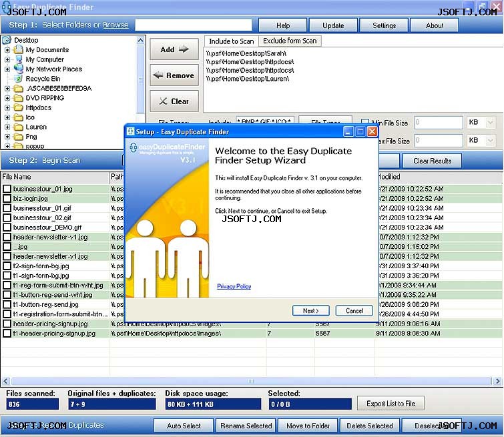Viewport: 504px width, 437px height.
Task: Click the folder path input field
Action: 194,25
